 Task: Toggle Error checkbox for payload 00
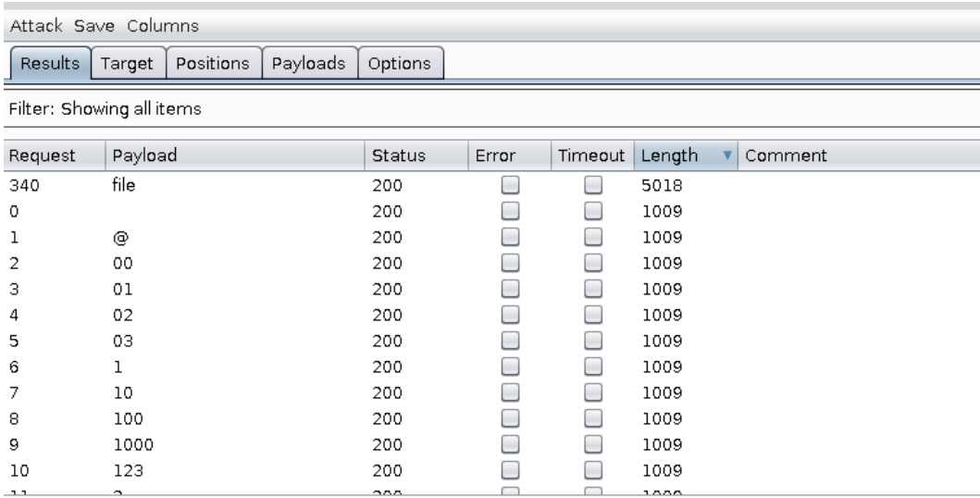[510, 263]
